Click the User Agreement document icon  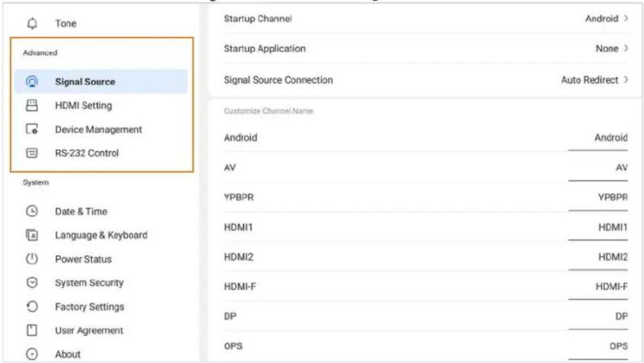pyautogui.click(x=32, y=331)
